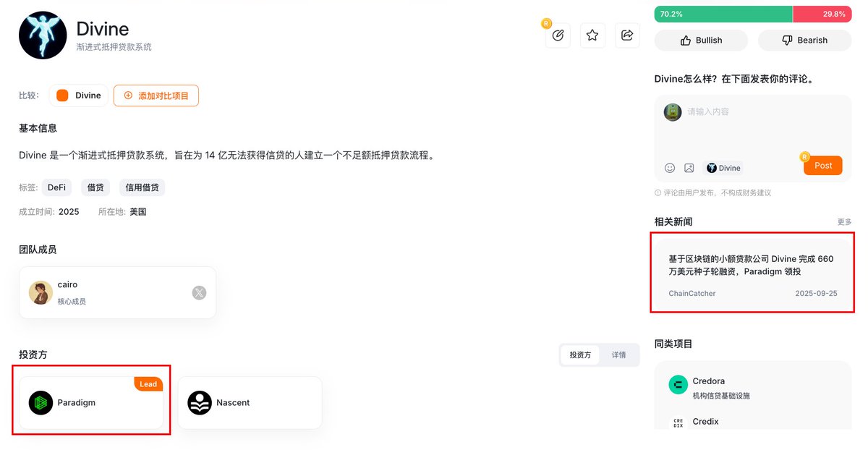Click the Divine tag chip in comment box

pyautogui.click(x=723, y=168)
